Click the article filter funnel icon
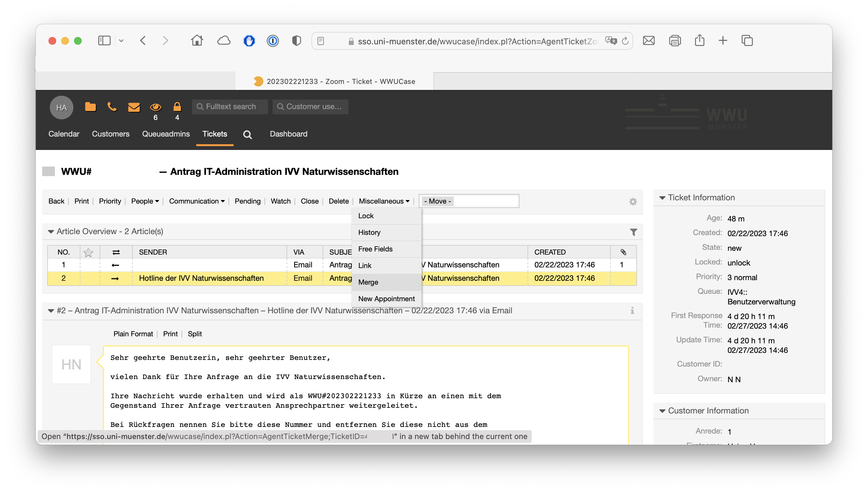The image size is (868, 492). [633, 232]
